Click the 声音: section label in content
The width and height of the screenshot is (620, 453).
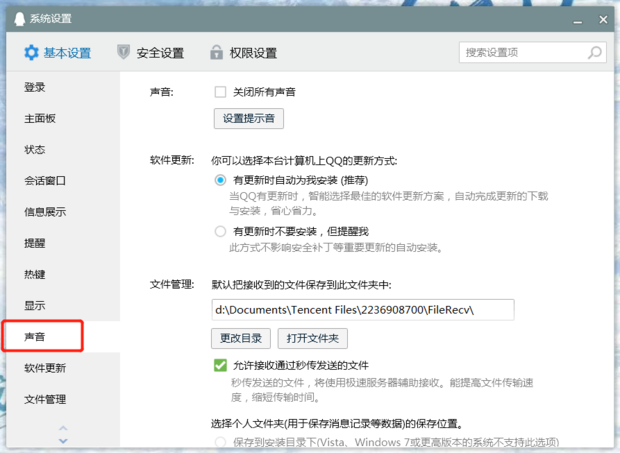point(161,92)
